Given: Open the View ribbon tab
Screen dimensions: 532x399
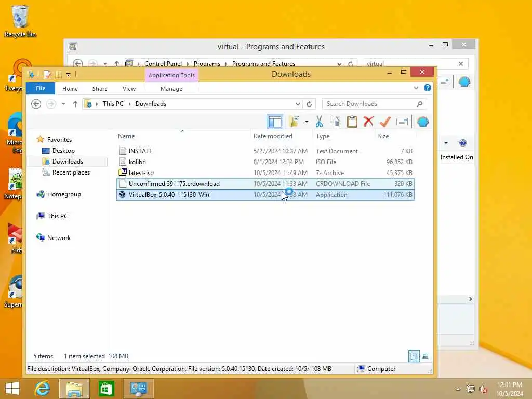Looking at the screenshot, I should (129, 89).
